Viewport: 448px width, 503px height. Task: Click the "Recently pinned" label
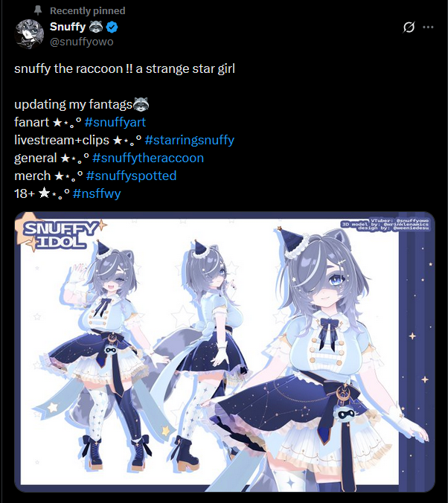87,11
